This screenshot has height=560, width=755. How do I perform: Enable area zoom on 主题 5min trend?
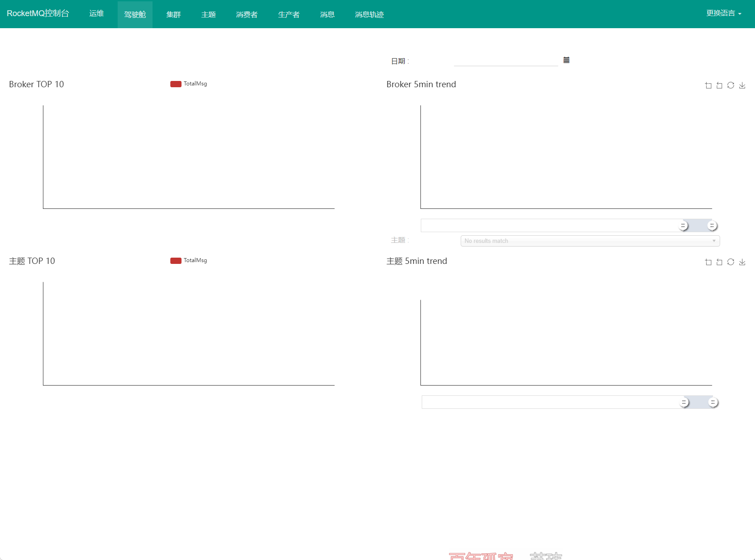tap(708, 262)
